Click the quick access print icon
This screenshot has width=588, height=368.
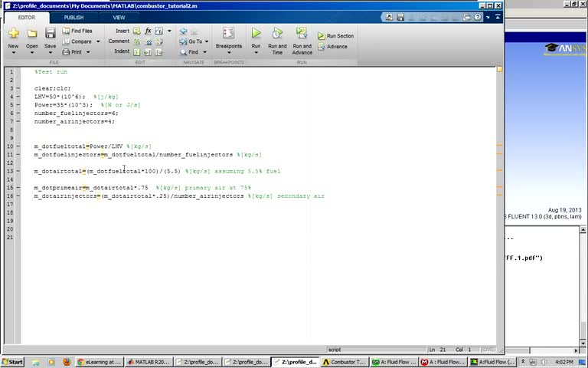pyautogui.click(x=466, y=18)
